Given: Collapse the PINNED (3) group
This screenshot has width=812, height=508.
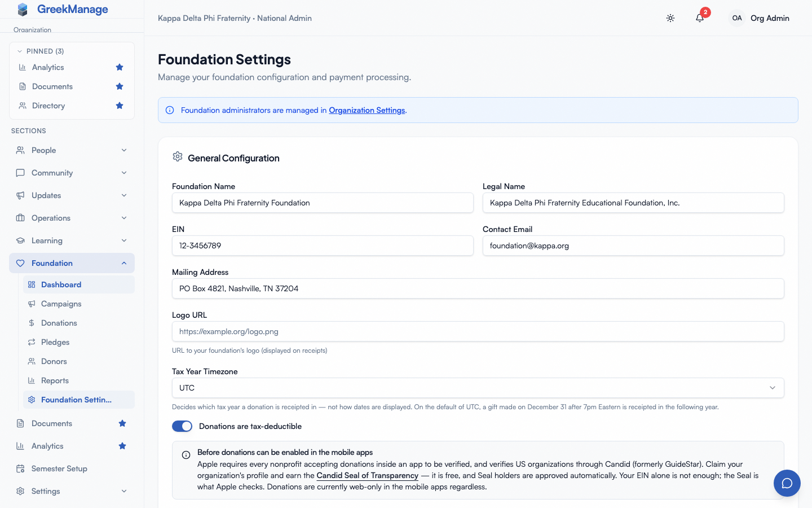Looking at the screenshot, I should coord(41,51).
